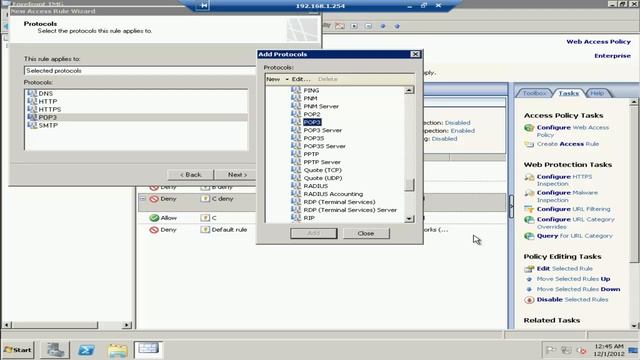The width and height of the screenshot is (640, 360).
Task: Select RADIUS protocol entry
Action: [316, 186]
